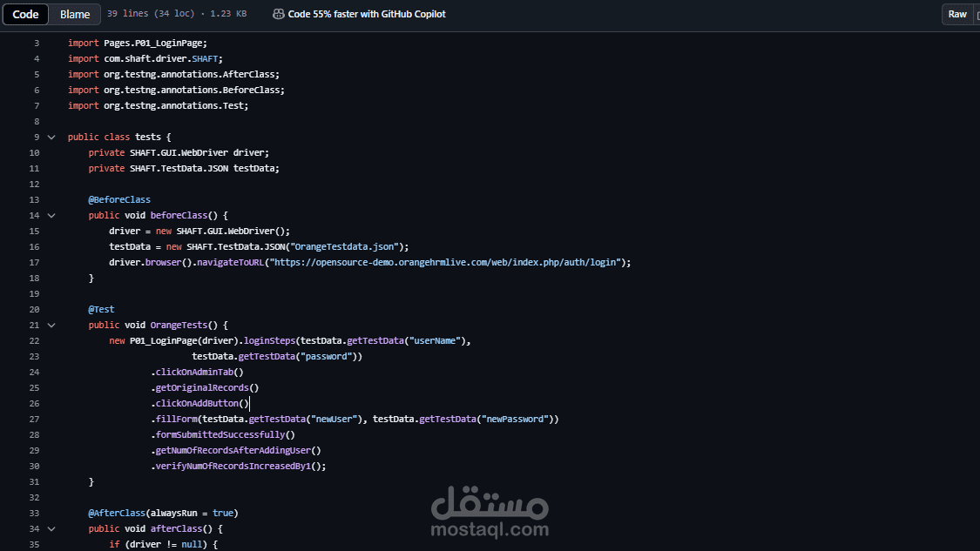The image size is (980, 551).
Task: Open 'Code 55% faster with GitHub Copilot' link
Action: pyautogui.click(x=366, y=14)
